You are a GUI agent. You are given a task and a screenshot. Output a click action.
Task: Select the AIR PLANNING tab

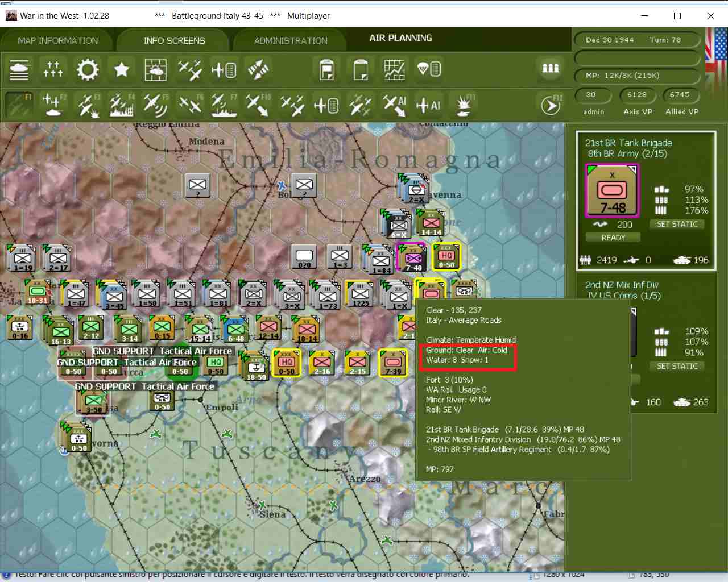tap(400, 38)
